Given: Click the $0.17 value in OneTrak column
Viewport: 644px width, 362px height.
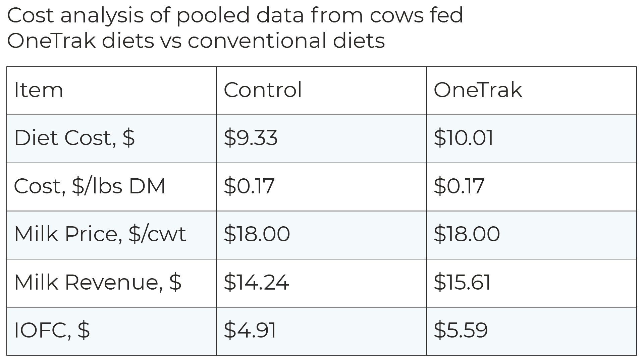Looking at the screenshot, I should 459,186.
